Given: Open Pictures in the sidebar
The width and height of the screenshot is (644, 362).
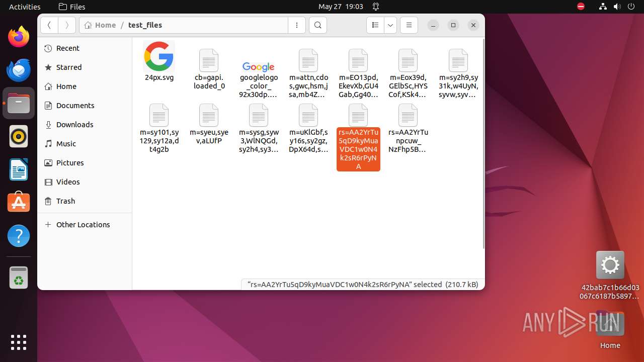Looking at the screenshot, I should pos(85,163).
